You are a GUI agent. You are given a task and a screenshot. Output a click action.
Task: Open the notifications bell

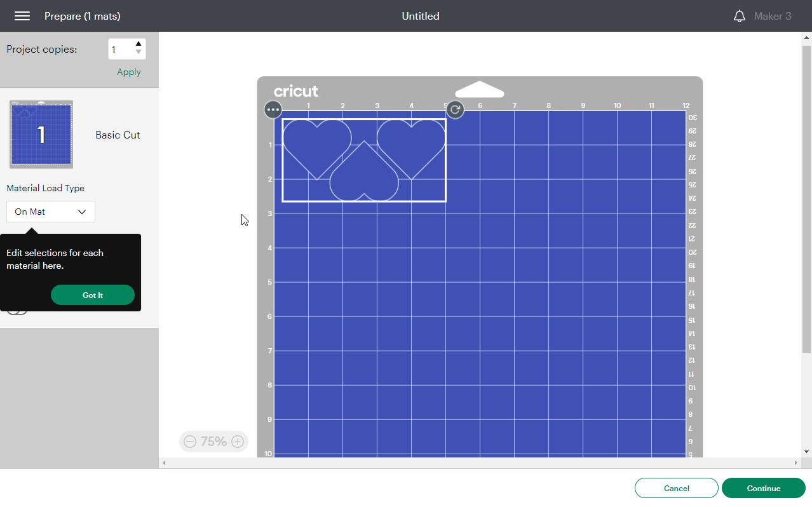[x=739, y=16]
